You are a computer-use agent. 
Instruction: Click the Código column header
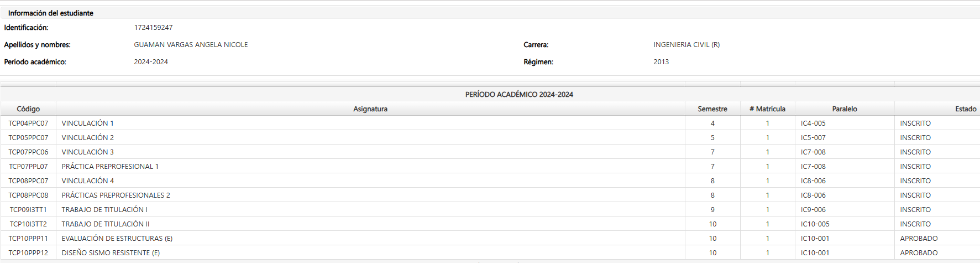28,109
